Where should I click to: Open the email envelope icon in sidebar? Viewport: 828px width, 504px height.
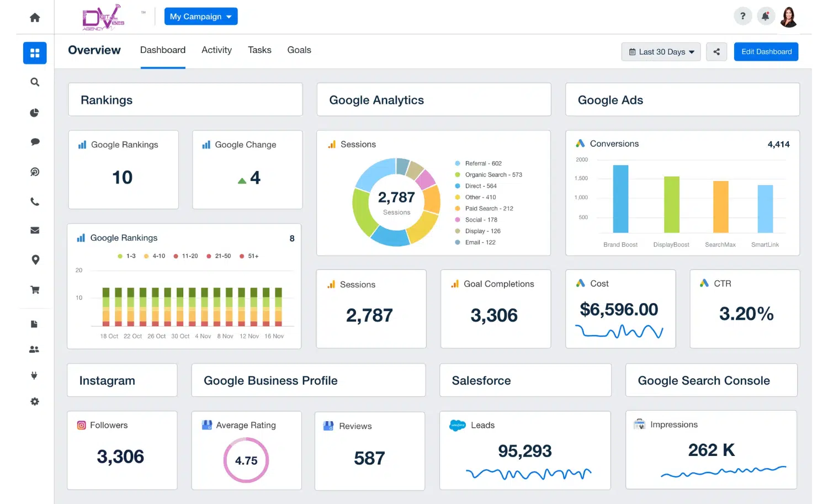coord(35,230)
